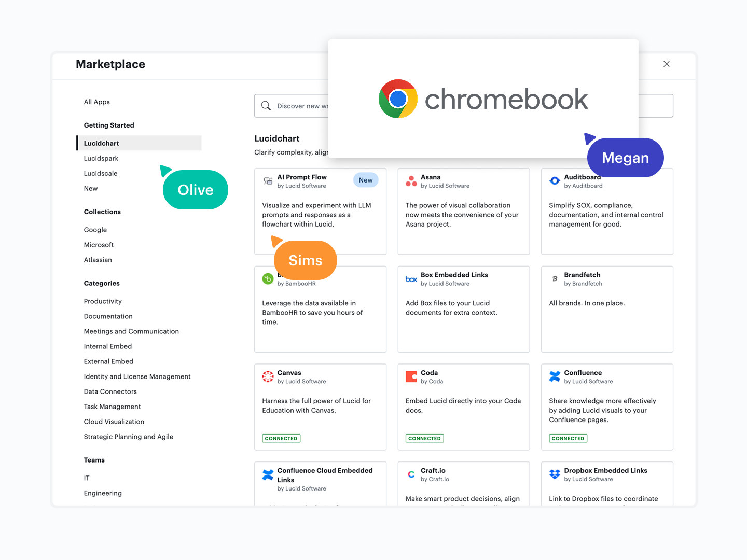The height and width of the screenshot is (560, 747).
Task: Click the Asana app icon
Action: pos(411,181)
